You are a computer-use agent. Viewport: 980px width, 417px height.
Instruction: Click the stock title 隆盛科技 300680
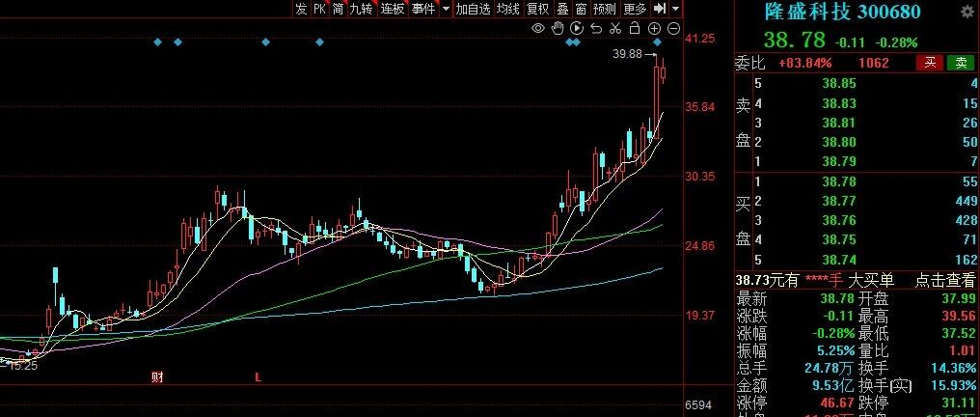click(842, 12)
